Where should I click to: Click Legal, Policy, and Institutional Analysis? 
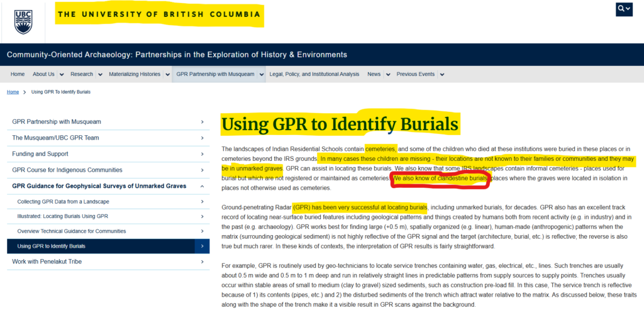click(x=314, y=74)
